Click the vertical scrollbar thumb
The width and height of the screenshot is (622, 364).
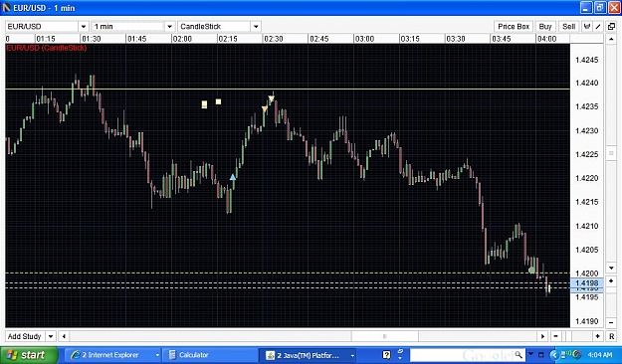pos(611,153)
